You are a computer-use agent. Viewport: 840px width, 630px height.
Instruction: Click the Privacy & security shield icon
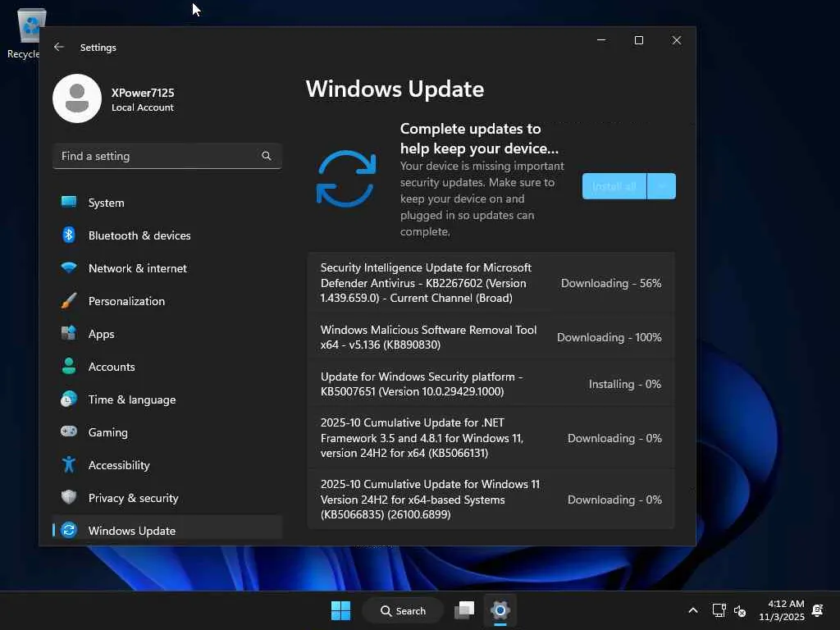pyautogui.click(x=69, y=497)
